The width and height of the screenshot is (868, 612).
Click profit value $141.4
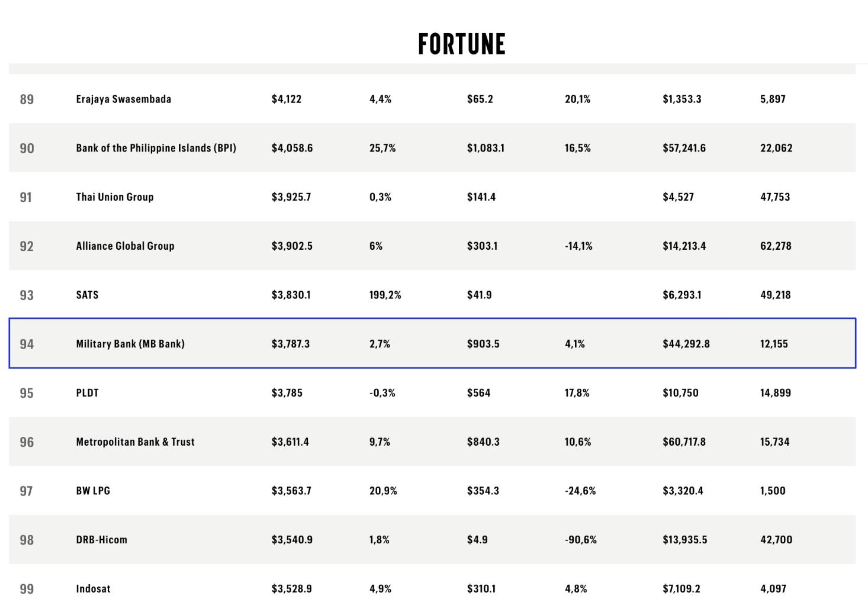pos(481,197)
